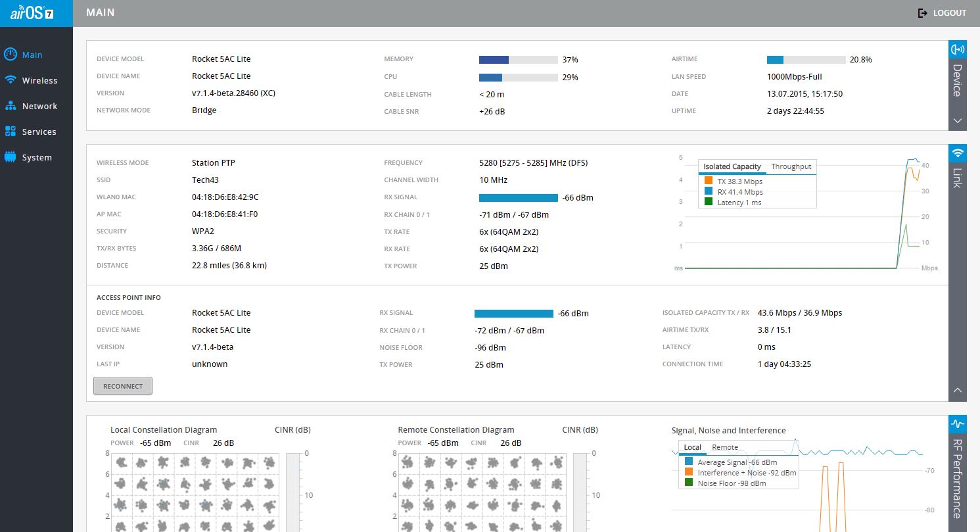The width and height of the screenshot is (980, 532).
Task: Select the Local signal tab
Action: [x=693, y=447]
